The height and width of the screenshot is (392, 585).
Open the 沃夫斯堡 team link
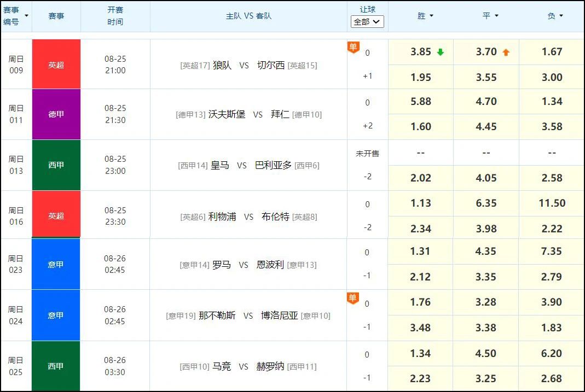227,114
